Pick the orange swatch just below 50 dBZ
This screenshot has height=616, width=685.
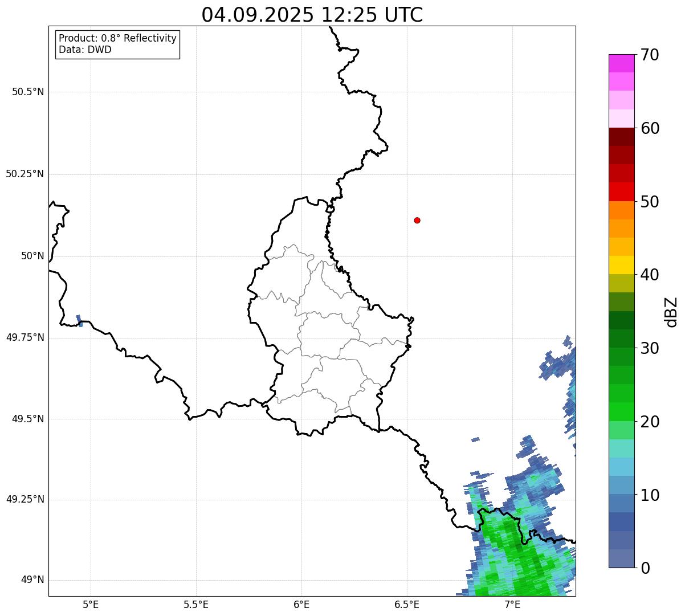pos(621,210)
